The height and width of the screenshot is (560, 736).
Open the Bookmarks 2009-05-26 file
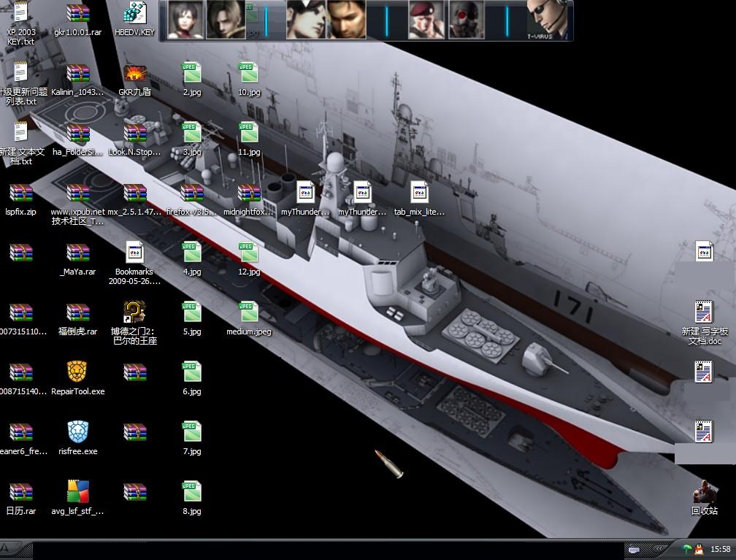(134, 264)
